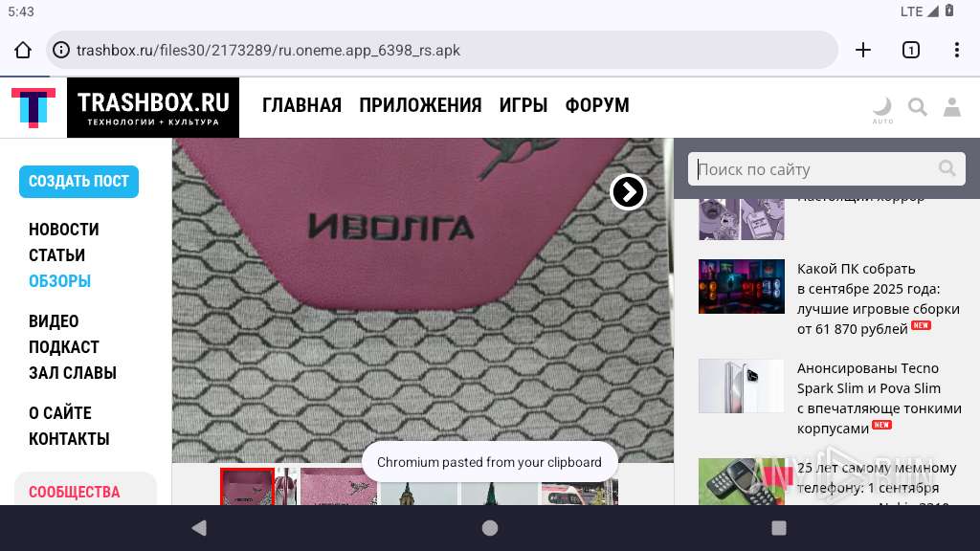Open the СООБЩЕСТВА section
Viewport: 980px width, 551px height.
tap(75, 492)
